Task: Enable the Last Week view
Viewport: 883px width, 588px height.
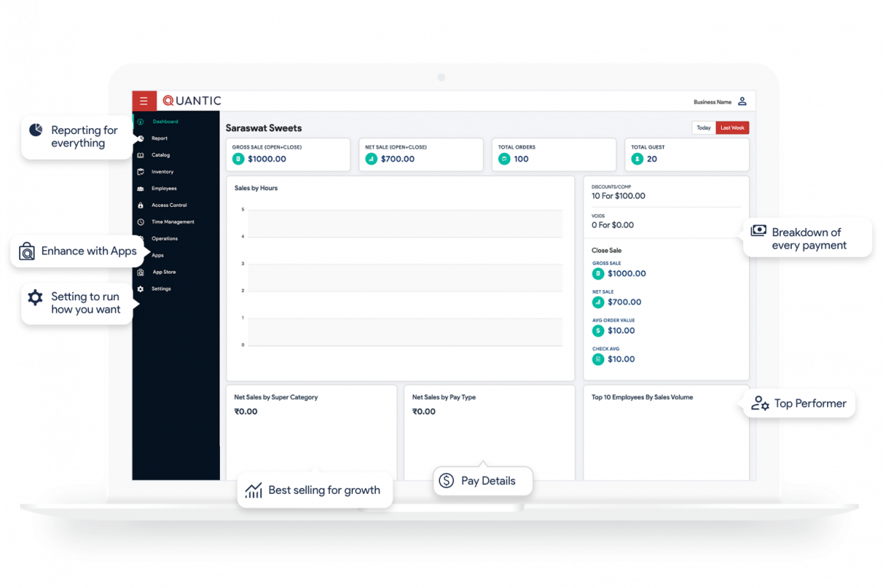Action: coord(731,127)
